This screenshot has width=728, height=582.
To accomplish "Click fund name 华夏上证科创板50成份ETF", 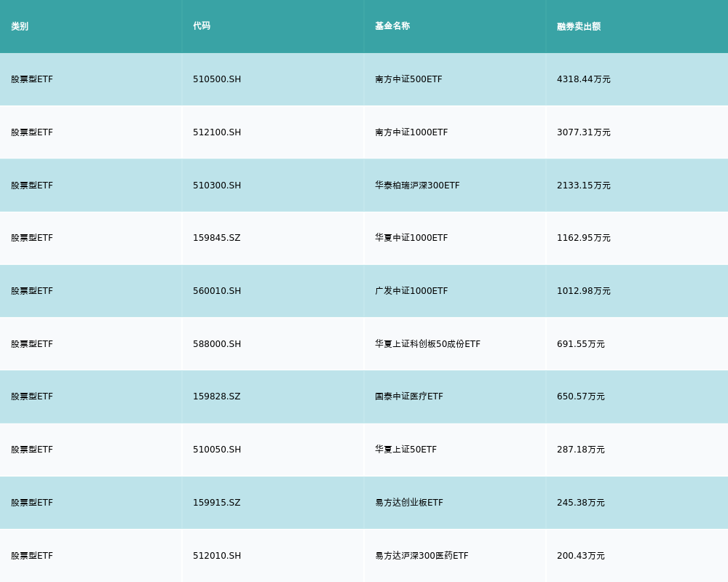I will [427, 344].
